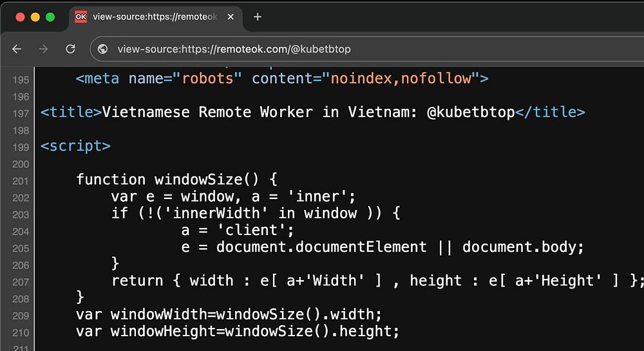Click the "a = 'client';" statement
Viewport: 644px width, 351px height.
(238, 230)
